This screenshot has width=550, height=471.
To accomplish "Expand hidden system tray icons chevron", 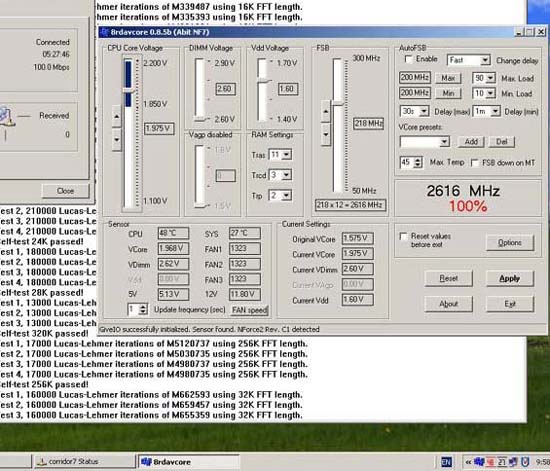I will click(x=468, y=462).
